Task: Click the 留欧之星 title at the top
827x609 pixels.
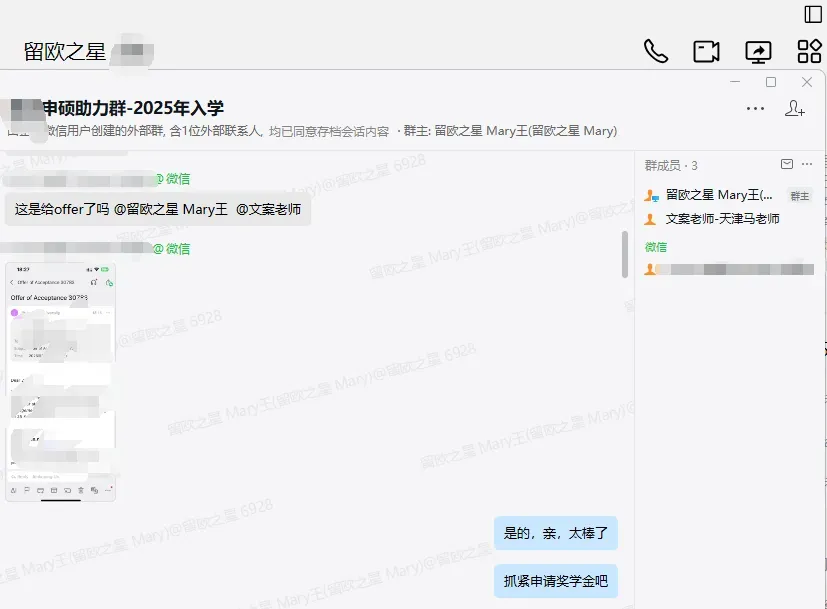Action: point(65,52)
